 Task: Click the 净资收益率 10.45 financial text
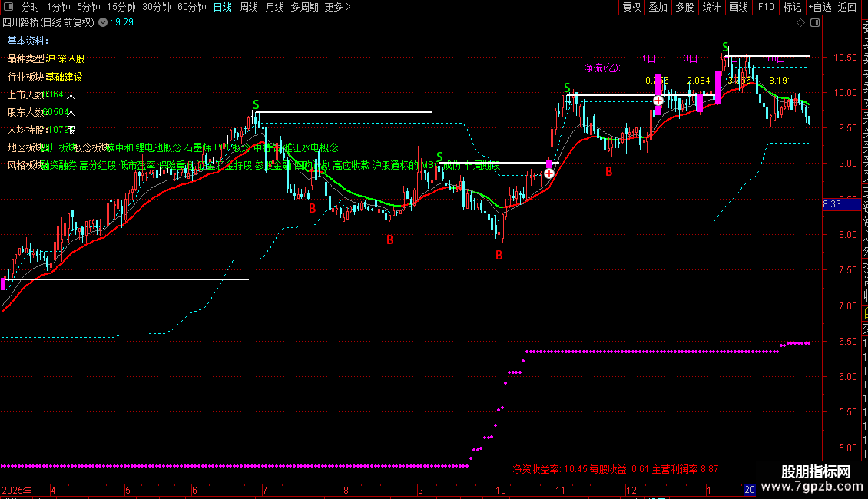pyautogui.click(x=550, y=469)
